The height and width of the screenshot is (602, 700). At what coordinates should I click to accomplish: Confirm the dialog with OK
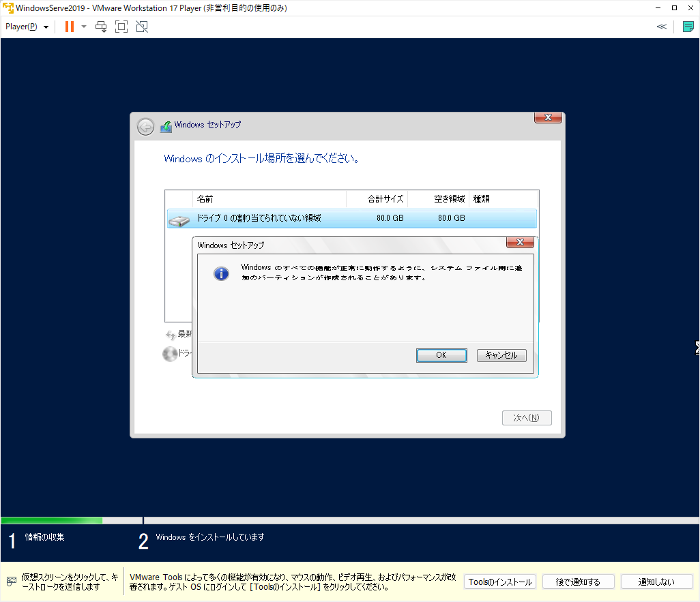coord(441,355)
